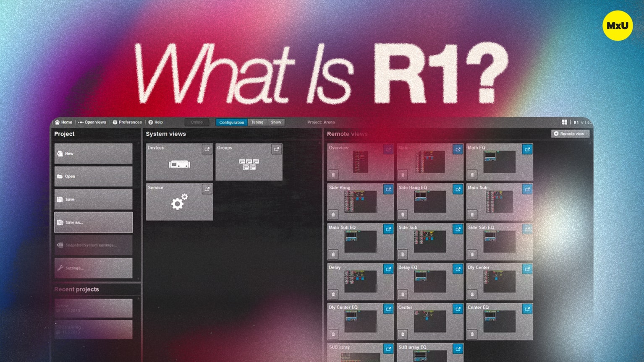Create a new Remote view with the button

tap(570, 134)
